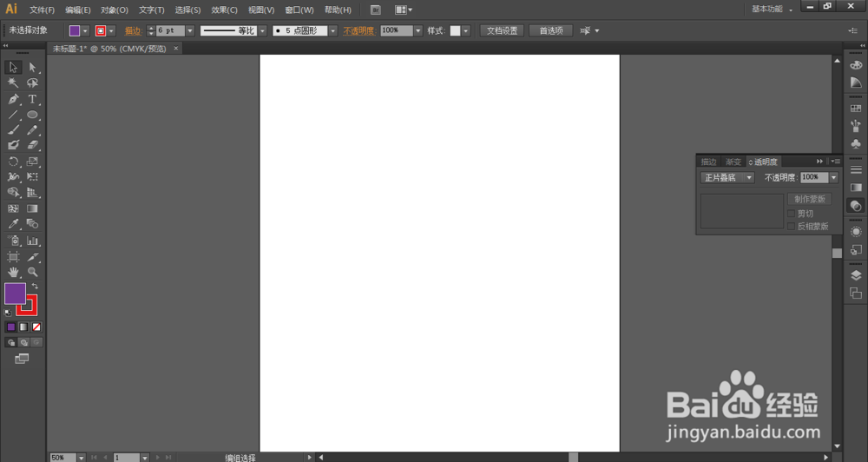Expand the control bar 不透明度 100% dropdown

[x=418, y=31]
